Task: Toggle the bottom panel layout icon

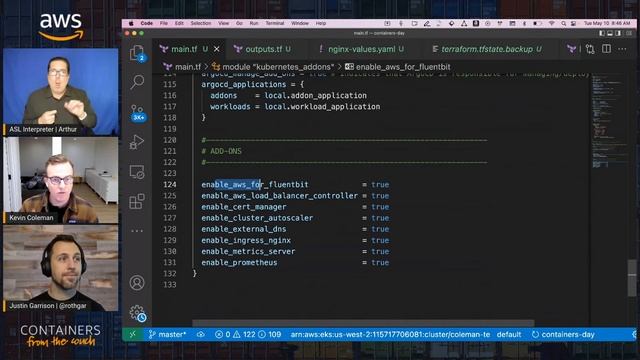Action: point(610,33)
